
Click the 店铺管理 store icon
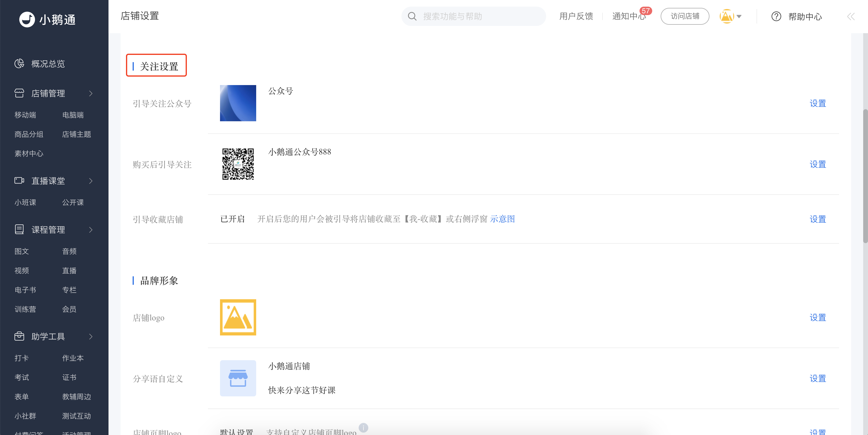click(19, 93)
